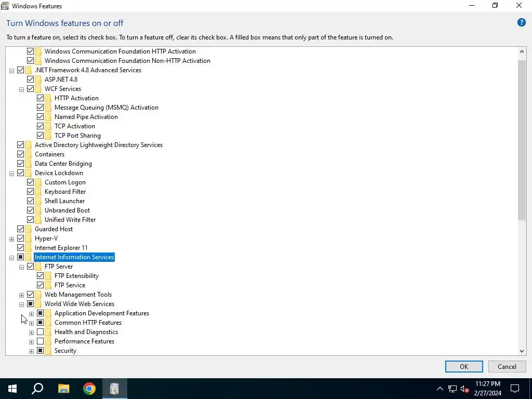Click folder icon beside Security
The image size is (532, 399).
[x=48, y=351]
